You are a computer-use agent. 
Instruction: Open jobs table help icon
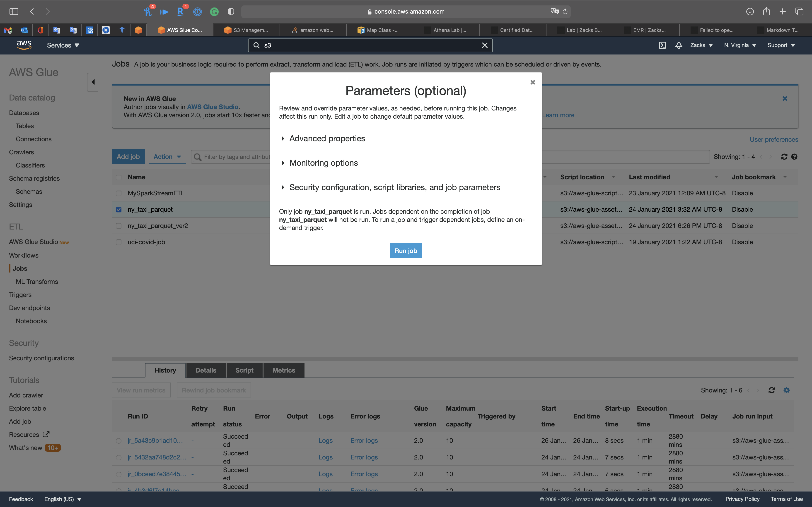click(x=794, y=157)
